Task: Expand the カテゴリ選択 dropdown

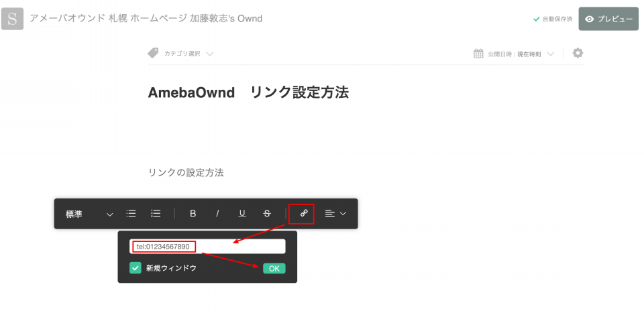Action: [x=189, y=54]
